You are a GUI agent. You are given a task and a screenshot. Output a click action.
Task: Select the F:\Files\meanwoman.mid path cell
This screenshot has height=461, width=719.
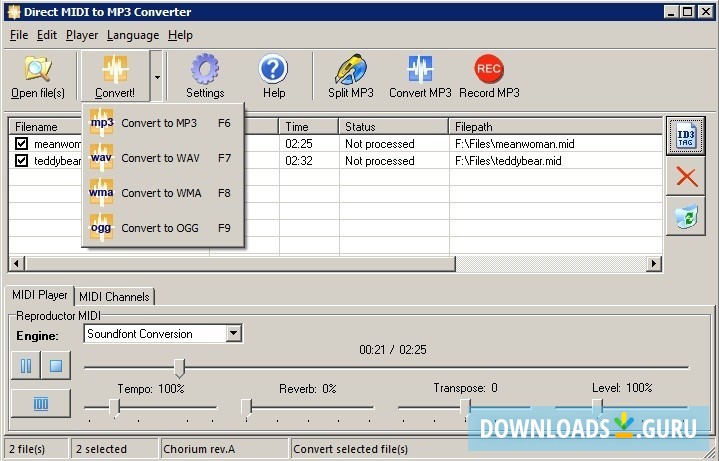tap(514, 144)
